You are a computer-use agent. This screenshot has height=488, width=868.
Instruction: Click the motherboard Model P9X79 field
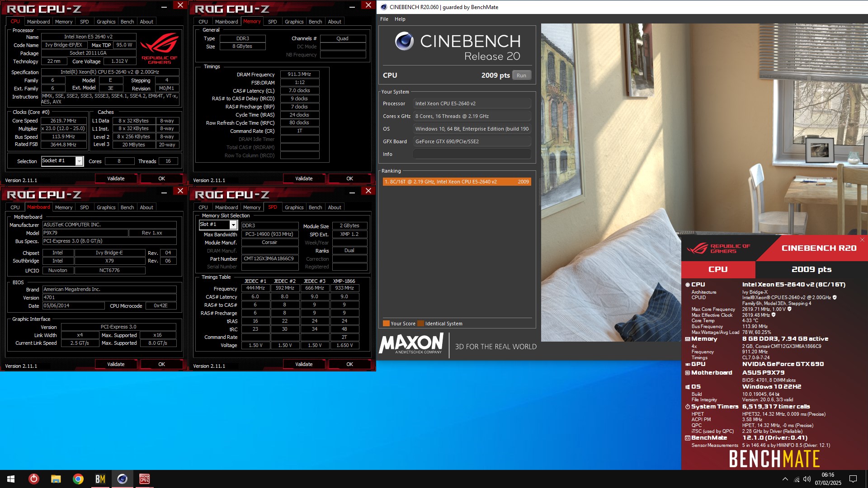pos(85,233)
